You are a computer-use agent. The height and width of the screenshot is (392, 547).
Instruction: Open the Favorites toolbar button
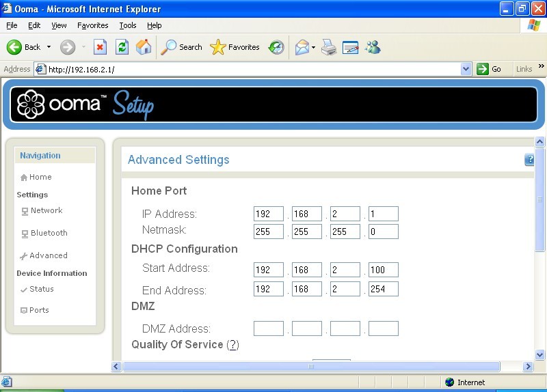[x=235, y=47]
